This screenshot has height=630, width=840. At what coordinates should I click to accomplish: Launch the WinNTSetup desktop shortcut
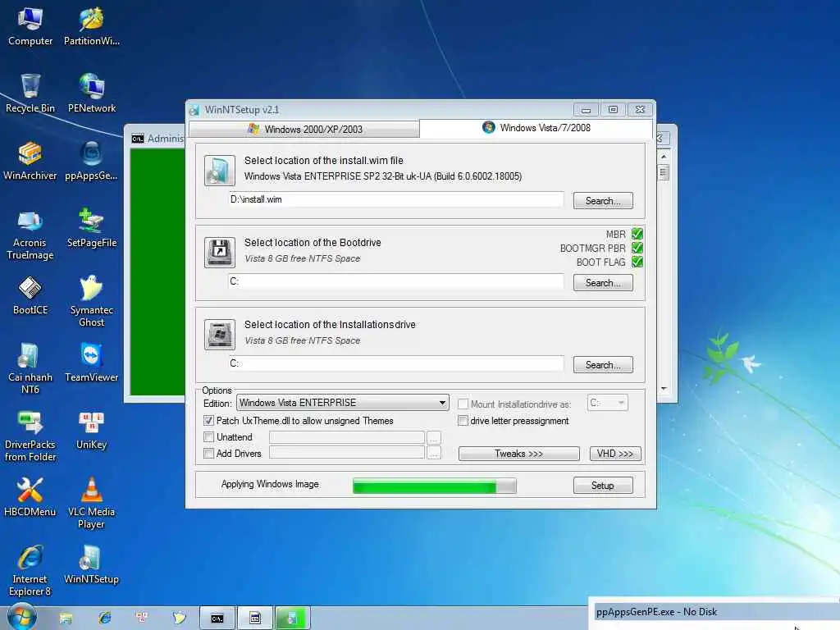tap(92, 564)
